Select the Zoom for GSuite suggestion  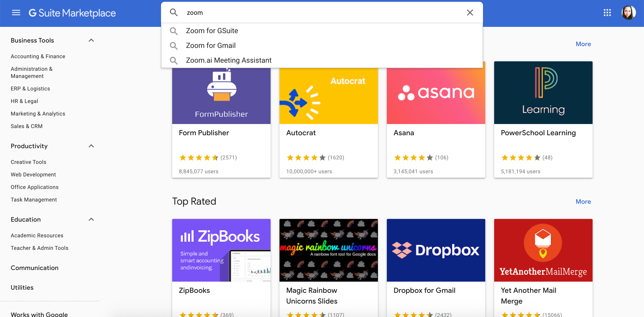tap(212, 31)
